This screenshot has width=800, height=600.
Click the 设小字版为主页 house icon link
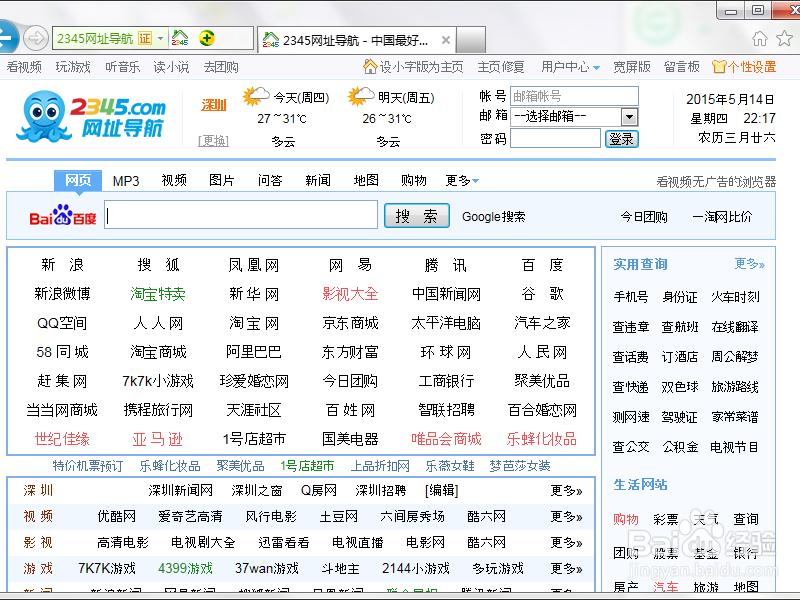coord(413,67)
